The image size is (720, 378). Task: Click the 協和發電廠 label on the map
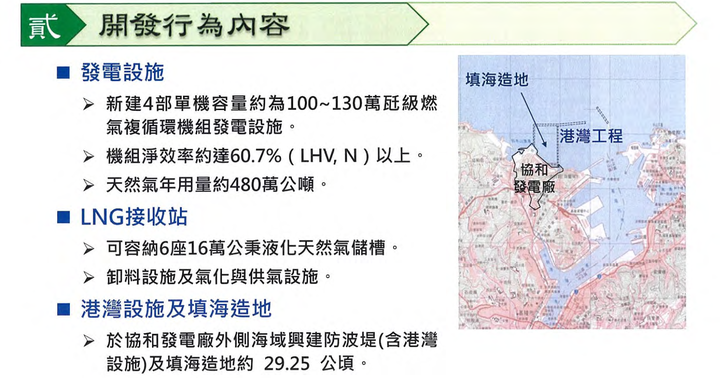(x=534, y=178)
